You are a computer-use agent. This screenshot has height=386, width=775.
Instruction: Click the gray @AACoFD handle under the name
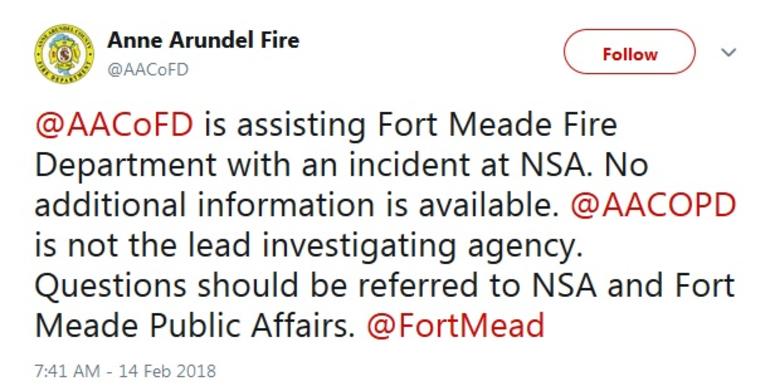[148, 70]
